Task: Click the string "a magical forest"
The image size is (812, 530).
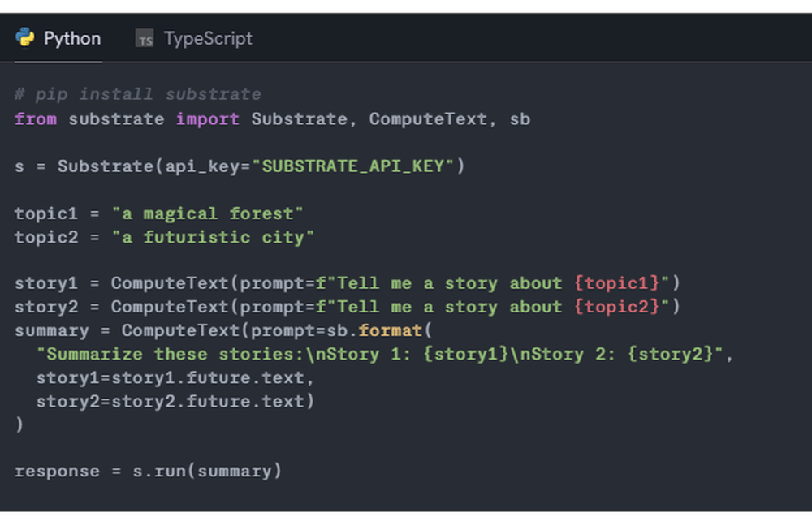Action: [207, 213]
